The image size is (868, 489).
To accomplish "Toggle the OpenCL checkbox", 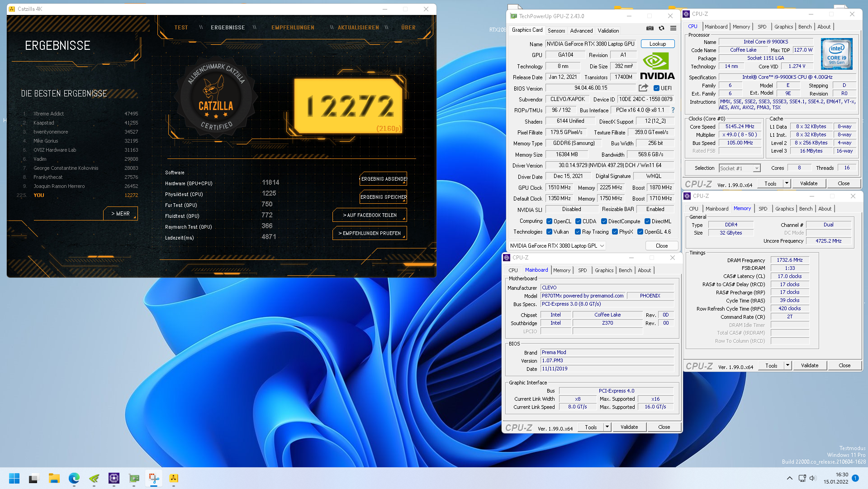I will click(549, 221).
